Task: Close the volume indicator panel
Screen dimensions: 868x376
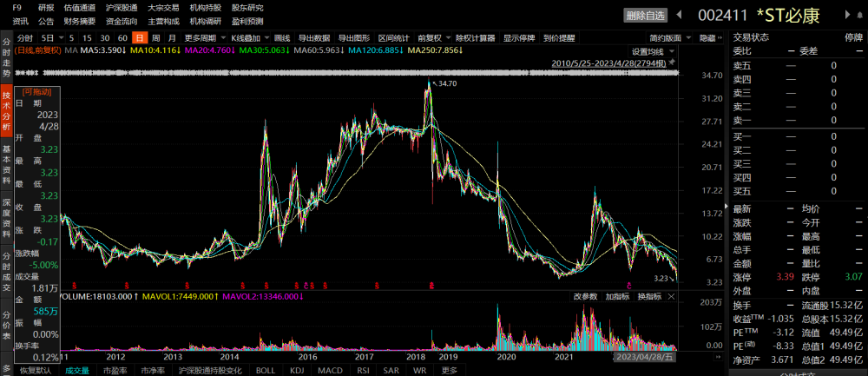Action: pyautogui.click(x=671, y=296)
